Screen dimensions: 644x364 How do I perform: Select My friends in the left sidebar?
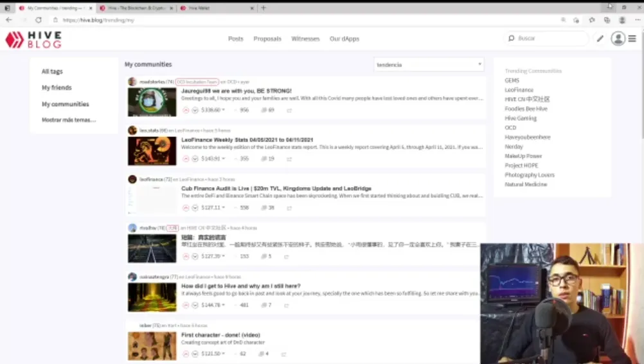pos(57,88)
